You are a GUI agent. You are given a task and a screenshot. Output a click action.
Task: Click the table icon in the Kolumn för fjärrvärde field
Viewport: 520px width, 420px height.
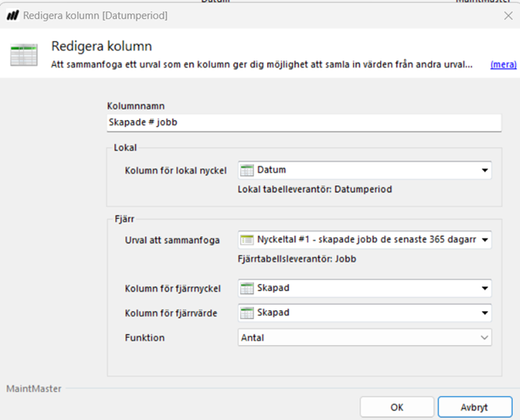(x=247, y=313)
